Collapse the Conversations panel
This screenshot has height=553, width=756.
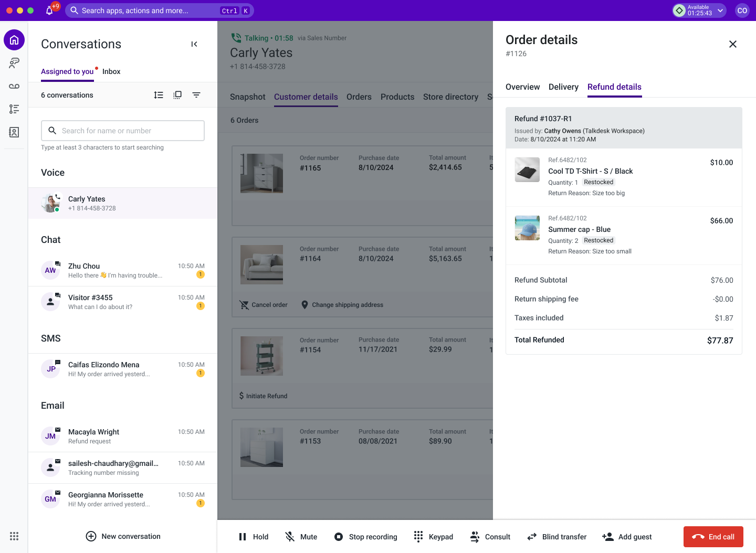pyautogui.click(x=194, y=44)
